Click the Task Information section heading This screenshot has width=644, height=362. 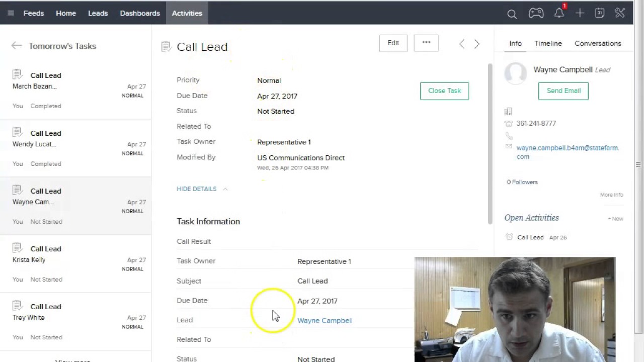click(x=208, y=221)
